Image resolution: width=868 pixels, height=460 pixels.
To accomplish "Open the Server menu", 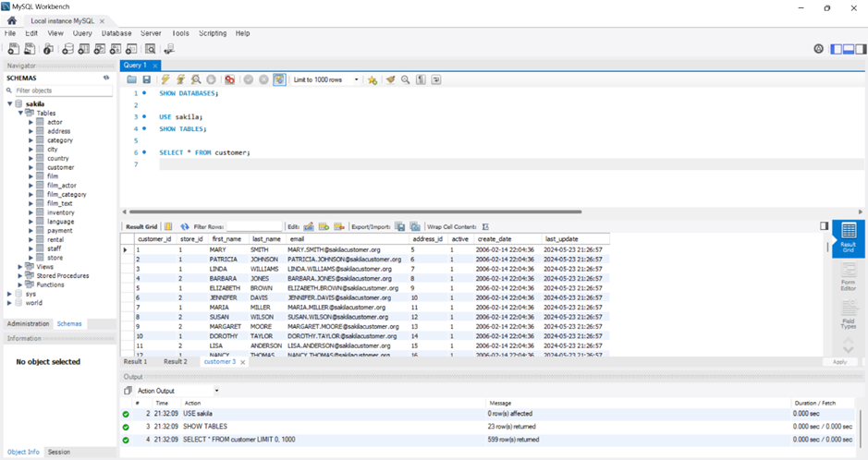I will click(151, 33).
